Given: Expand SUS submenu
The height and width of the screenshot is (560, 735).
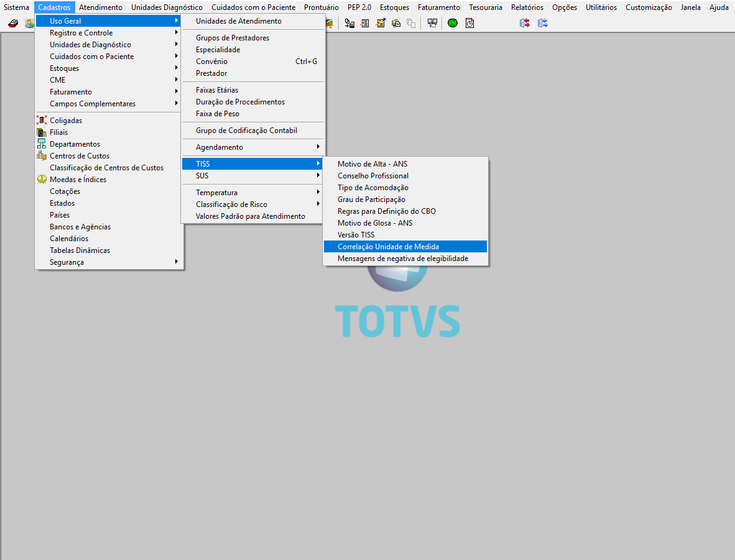Looking at the screenshot, I should [x=252, y=176].
